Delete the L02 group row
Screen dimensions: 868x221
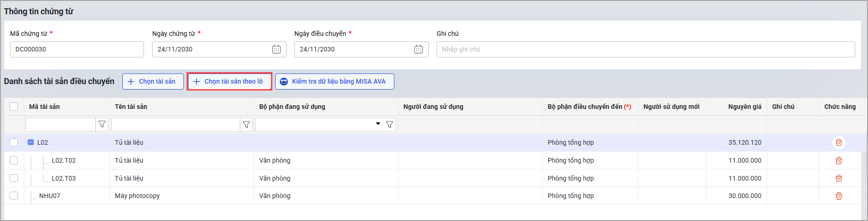(839, 142)
